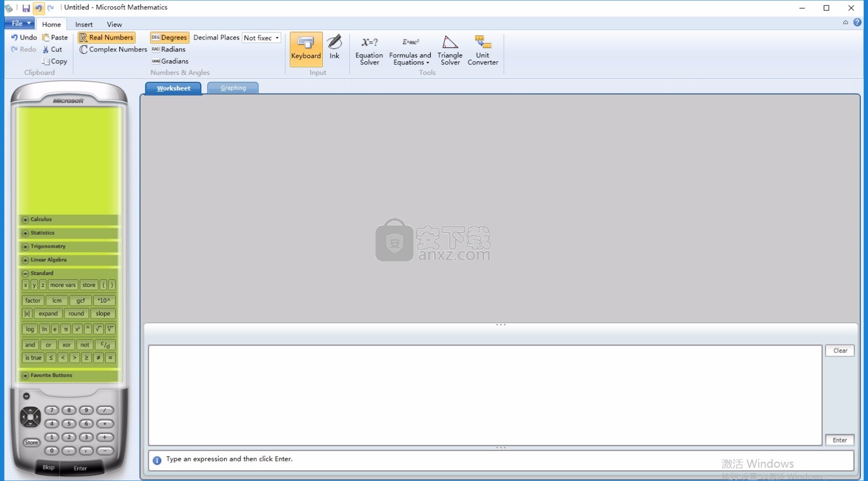Image resolution: width=868 pixels, height=481 pixels.
Task: Minimize the ribbon with the caret icon
Action: pyautogui.click(x=845, y=22)
